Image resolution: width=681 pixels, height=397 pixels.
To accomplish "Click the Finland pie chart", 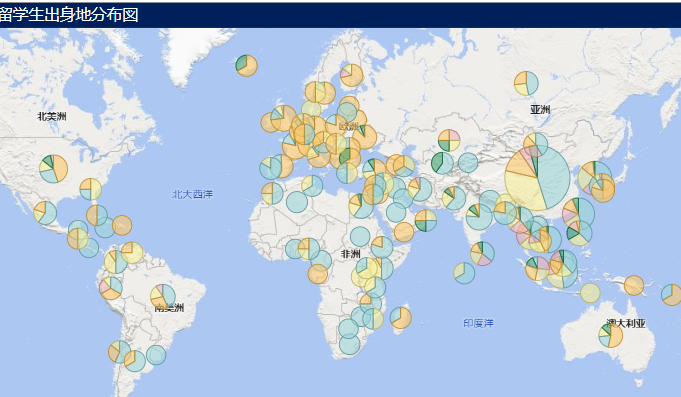I will click(x=351, y=75).
